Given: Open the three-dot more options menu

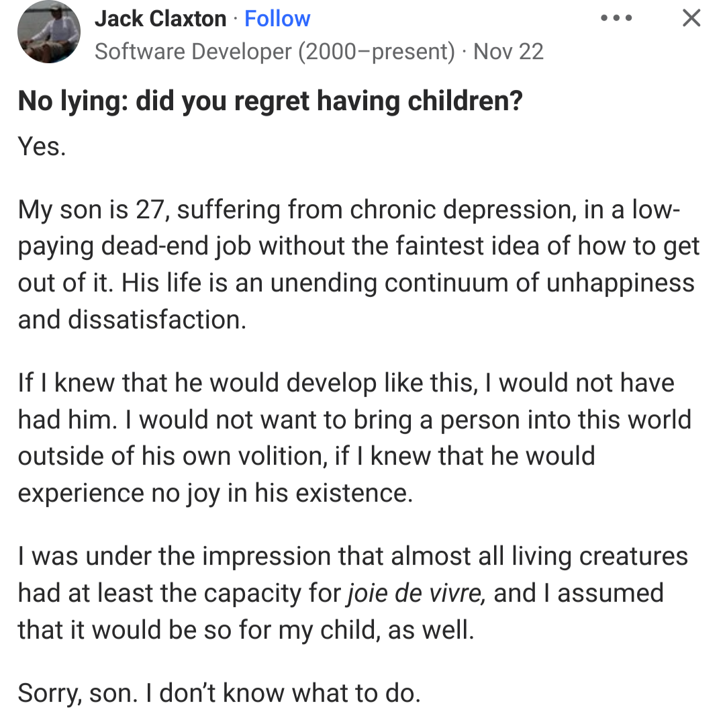Looking at the screenshot, I should pos(616,18).
